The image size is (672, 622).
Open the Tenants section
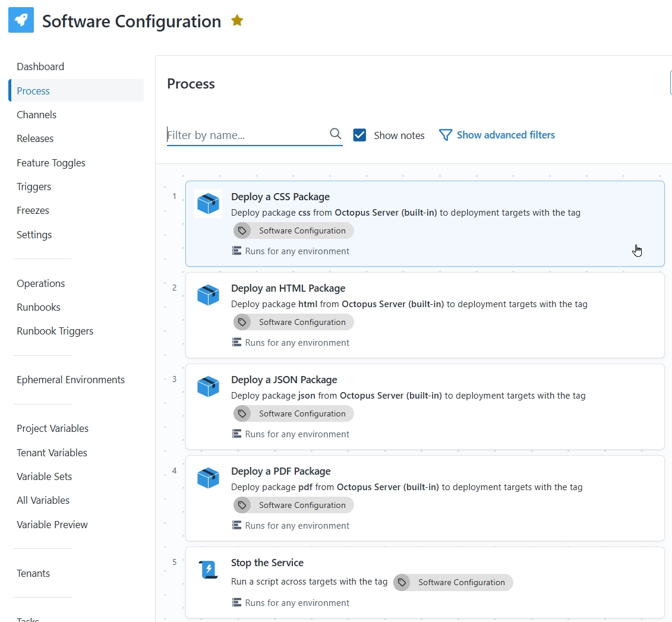click(x=33, y=573)
